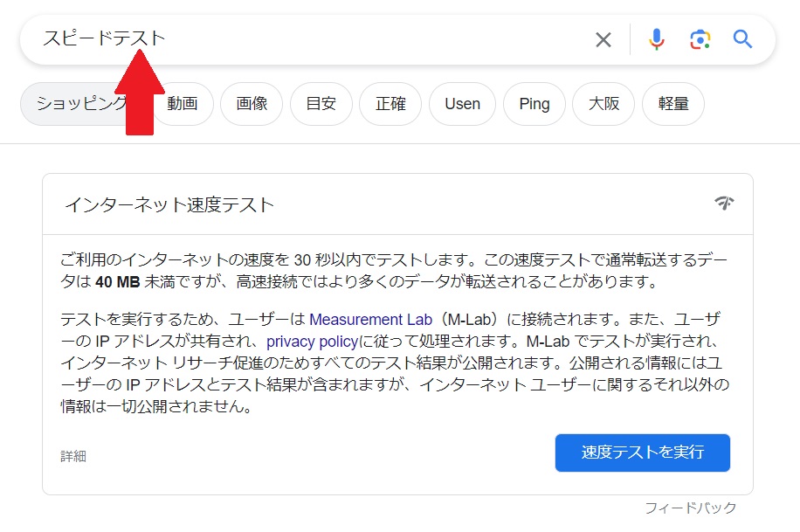Click the blue magnifying glass search icon

click(742, 39)
